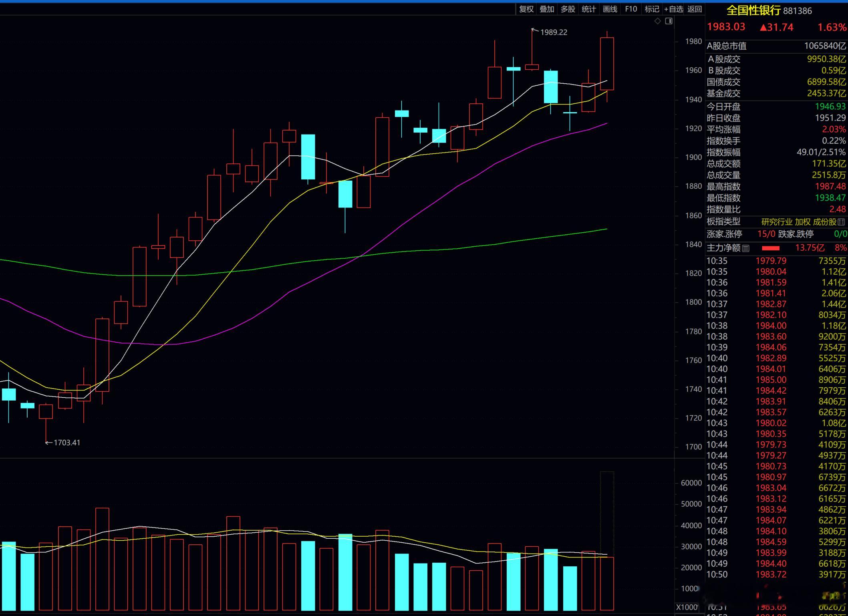Select the 多股 multi-stock view
This screenshot has height=616, width=848.
click(x=568, y=9)
